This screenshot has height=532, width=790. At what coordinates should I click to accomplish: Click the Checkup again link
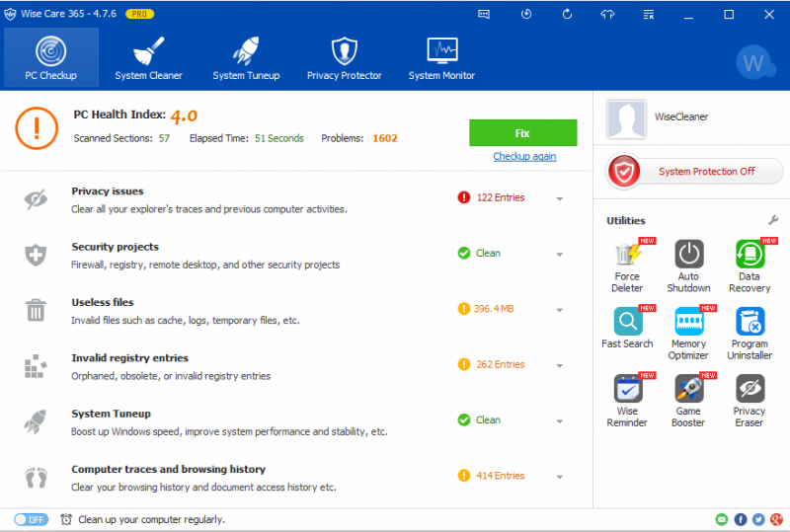(524, 156)
